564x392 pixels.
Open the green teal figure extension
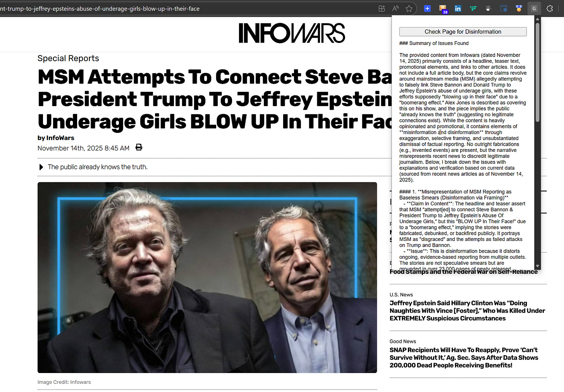pyautogui.click(x=473, y=9)
